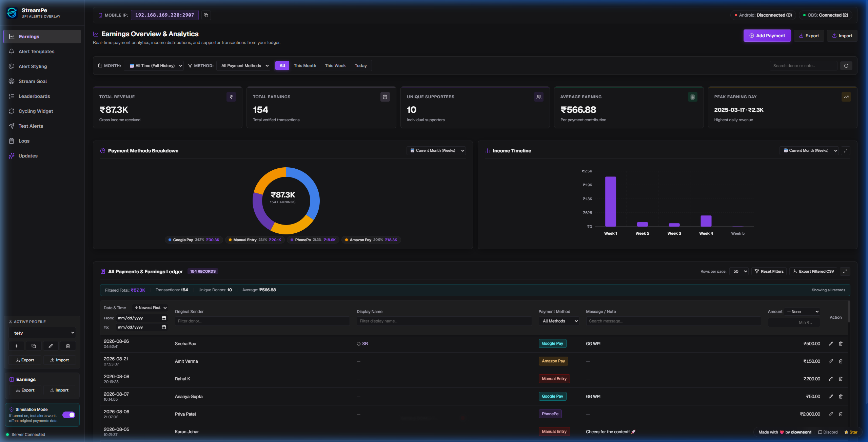Select the Today time filter
868x442 pixels.
361,66
